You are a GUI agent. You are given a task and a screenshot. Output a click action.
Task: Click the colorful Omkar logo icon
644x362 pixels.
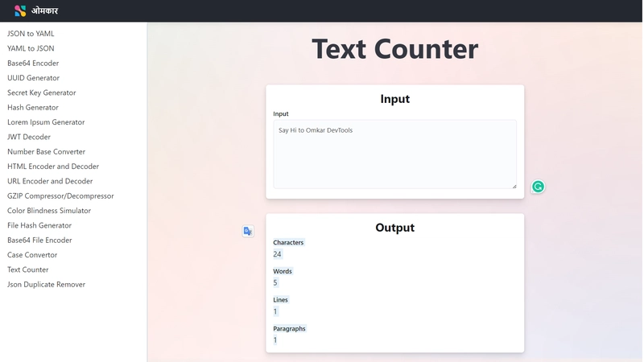(20, 10)
